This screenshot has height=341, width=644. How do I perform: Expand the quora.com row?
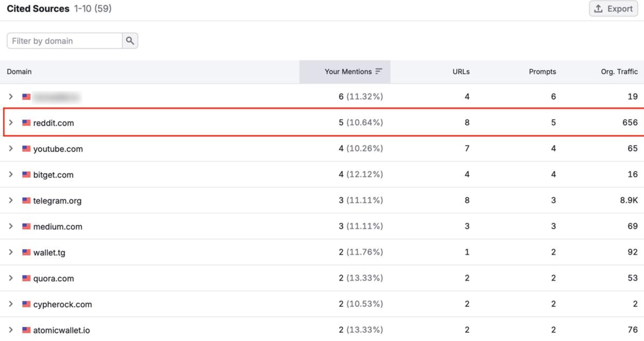click(x=11, y=278)
